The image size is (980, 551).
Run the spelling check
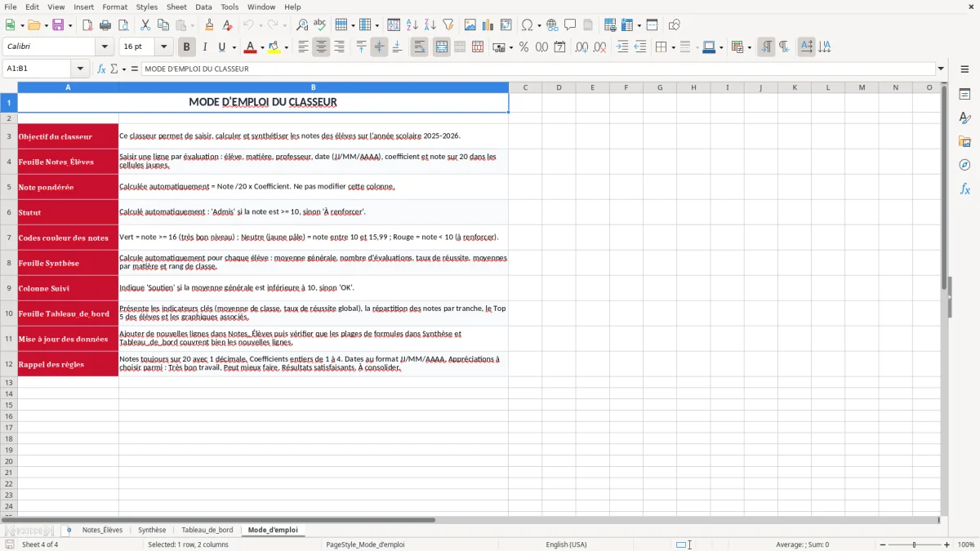coord(320,25)
